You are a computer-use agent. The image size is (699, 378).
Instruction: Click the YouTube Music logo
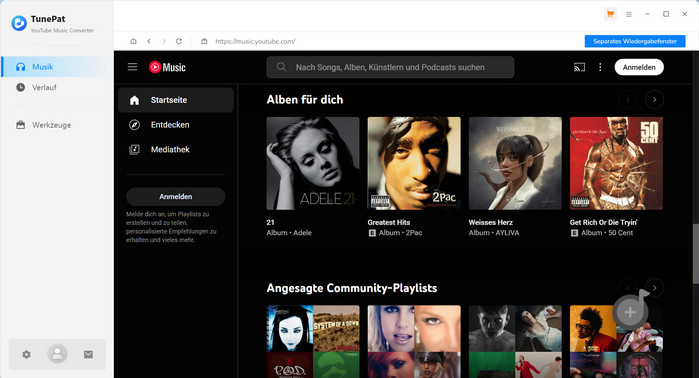167,67
